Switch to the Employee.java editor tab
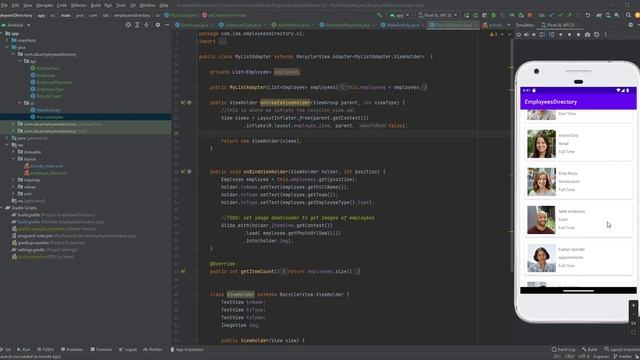This screenshot has height=360, width=640. pos(194,25)
